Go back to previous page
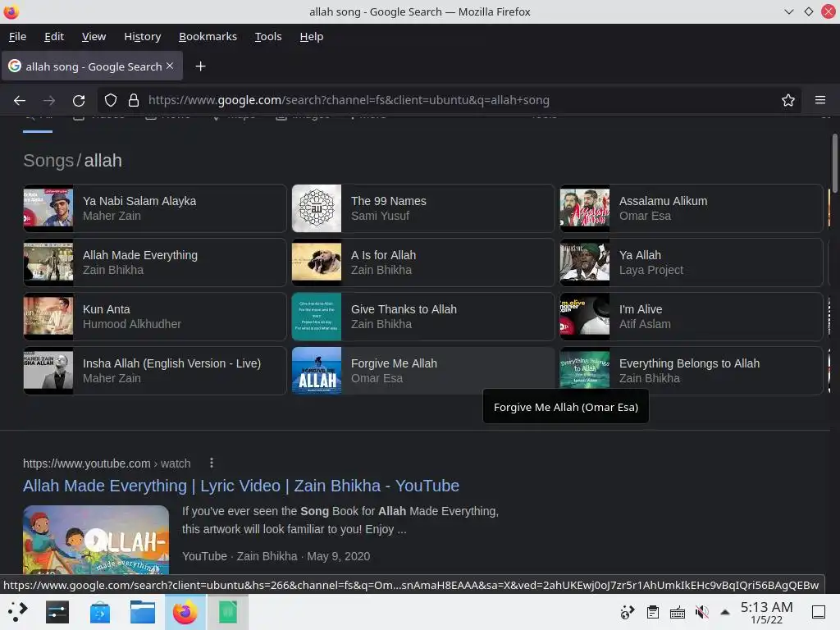 (20, 100)
